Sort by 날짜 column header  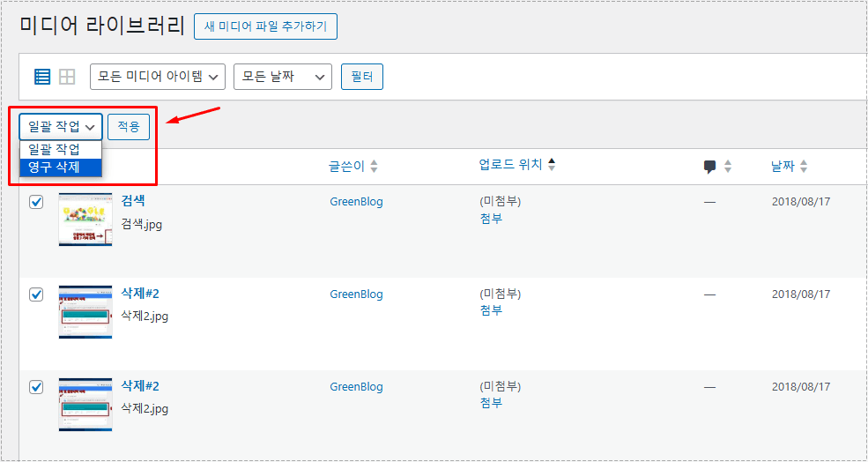pyautogui.click(x=789, y=166)
